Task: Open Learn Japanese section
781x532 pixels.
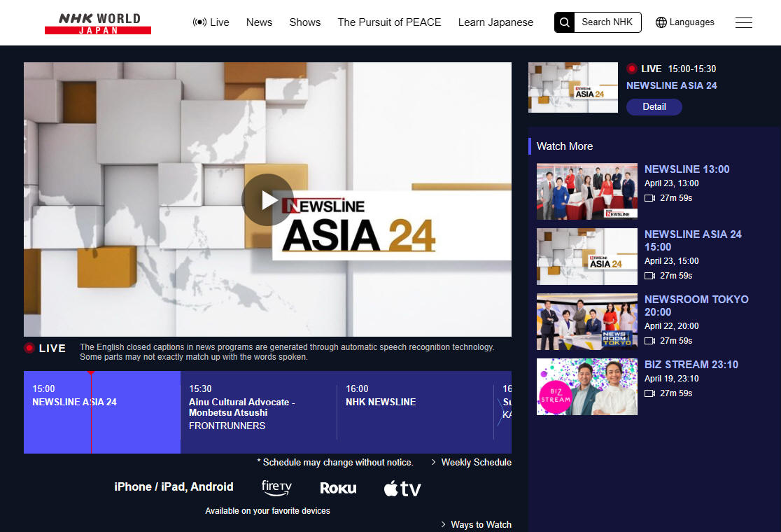Action: [495, 22]
